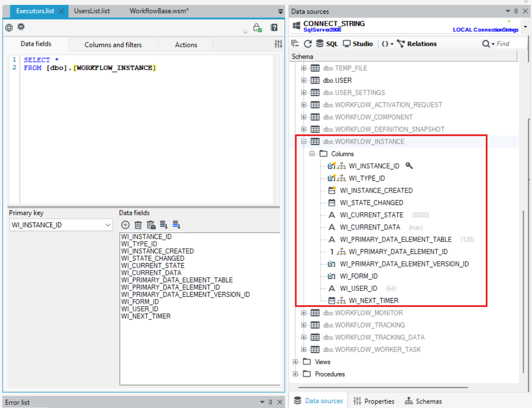Click the Relations button

(417, 44)
